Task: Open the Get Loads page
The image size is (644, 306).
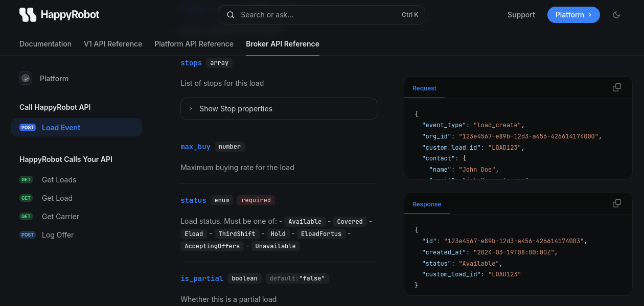Action: 59,180
